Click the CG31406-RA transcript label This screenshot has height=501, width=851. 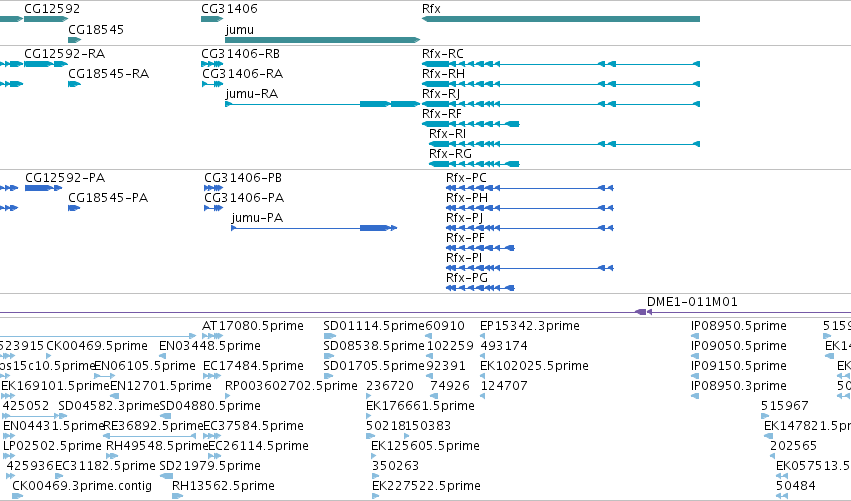coord(243,74)
